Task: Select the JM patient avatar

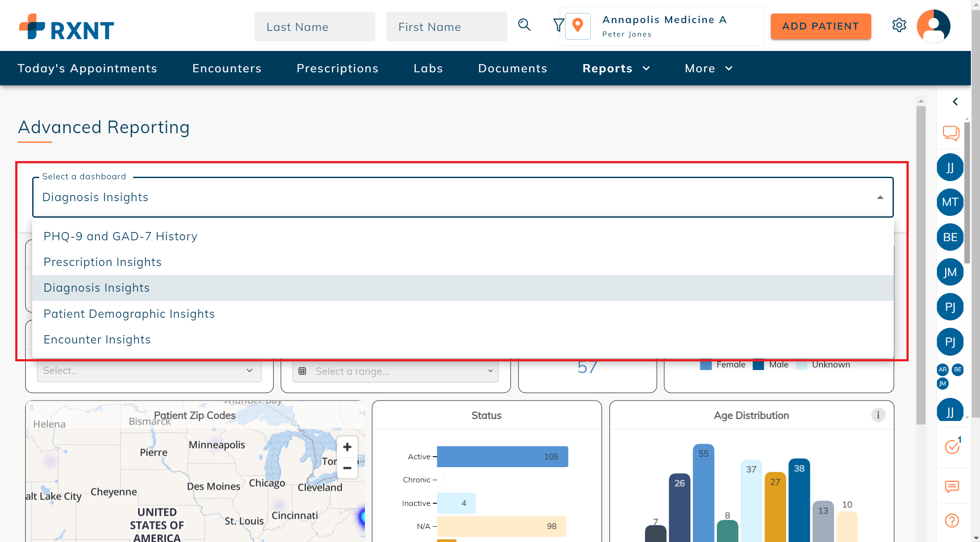Action: pos(950,272)
